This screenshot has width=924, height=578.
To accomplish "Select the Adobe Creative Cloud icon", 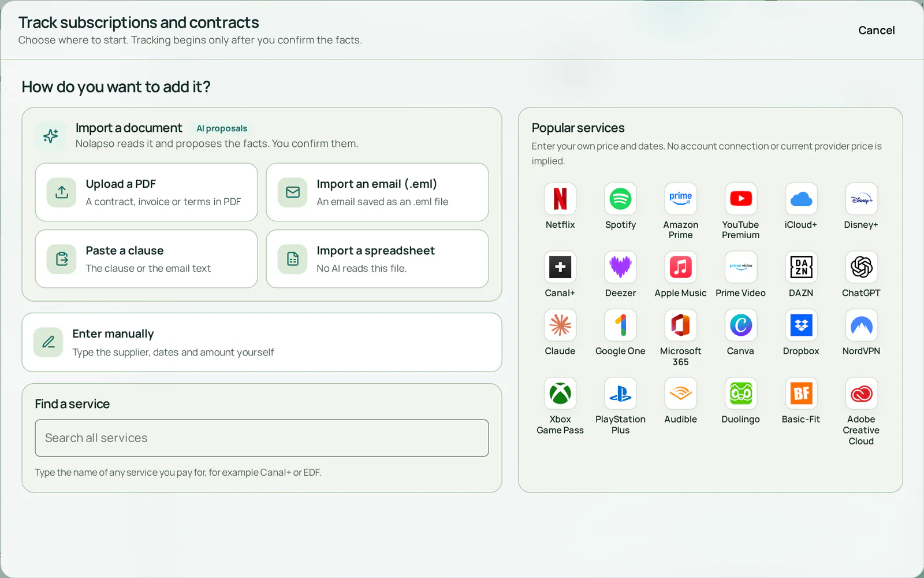I will click(x=861, y=394).
